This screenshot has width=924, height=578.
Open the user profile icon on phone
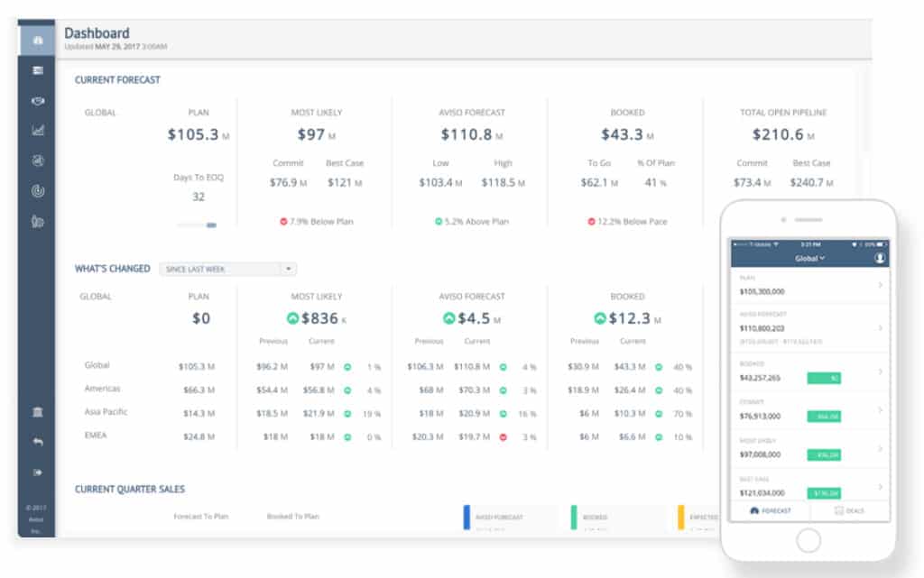(880, 258)
